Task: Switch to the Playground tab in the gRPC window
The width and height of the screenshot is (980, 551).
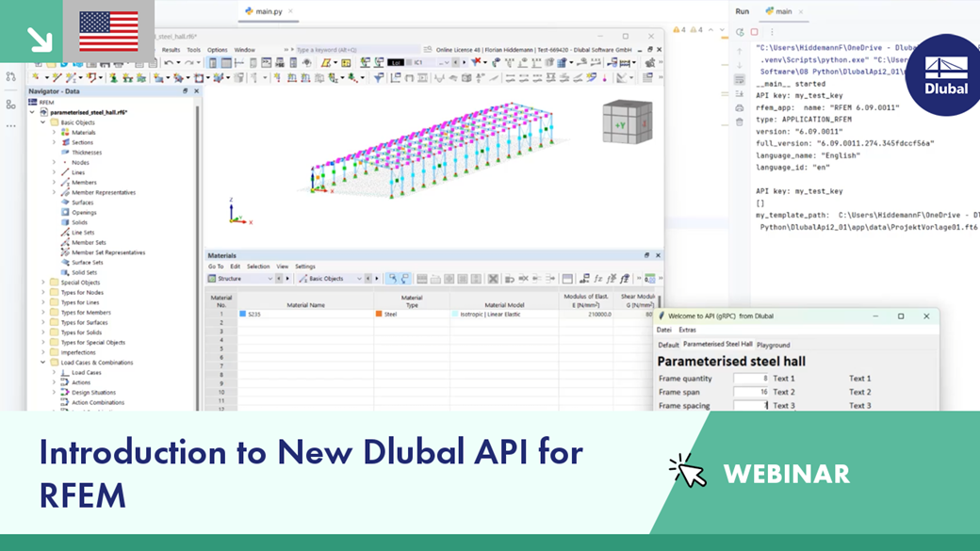Action: [x=773, y=345]
